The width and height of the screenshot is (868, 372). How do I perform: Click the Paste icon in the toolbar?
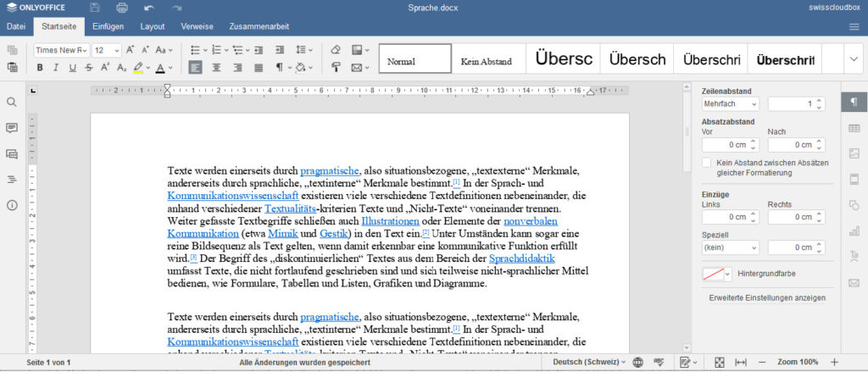point(12,68)
